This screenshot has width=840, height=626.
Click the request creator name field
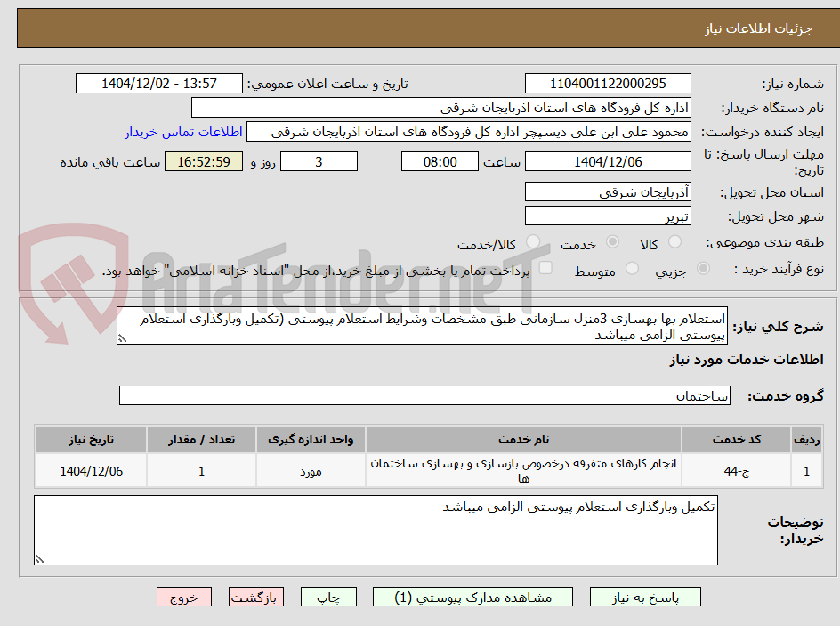click(x=469, y=132)
